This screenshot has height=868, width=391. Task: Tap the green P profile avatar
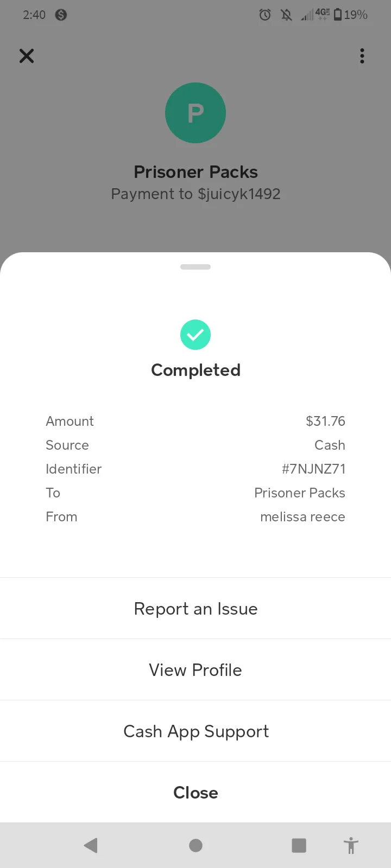click(195, 113)
